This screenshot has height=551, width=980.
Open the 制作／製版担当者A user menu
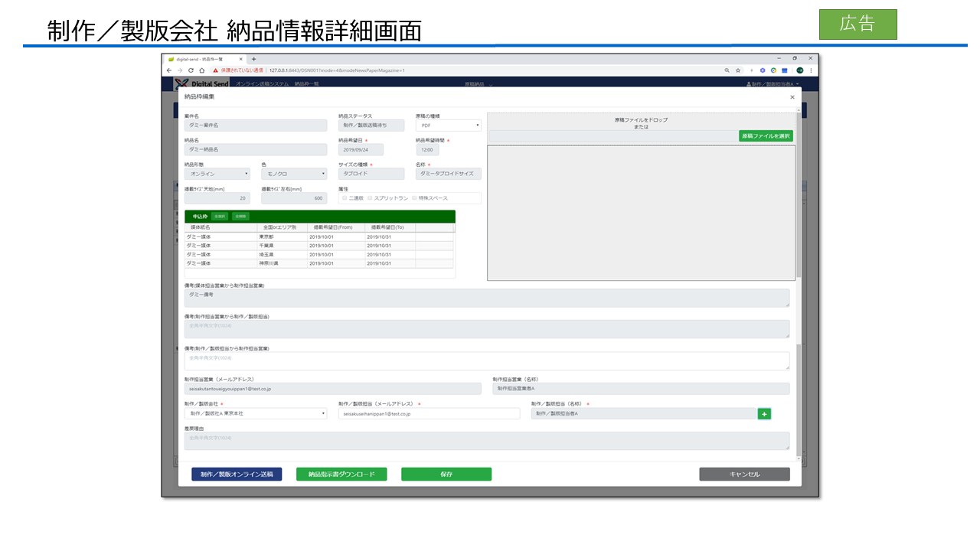pyautogui.click(x=772, y=83)
